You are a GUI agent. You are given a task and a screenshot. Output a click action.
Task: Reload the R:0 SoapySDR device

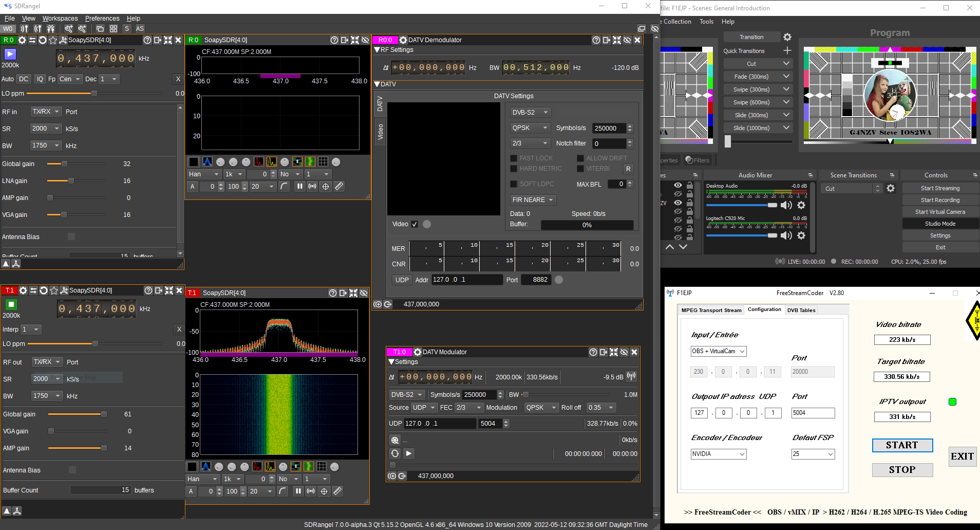[43, 40]
